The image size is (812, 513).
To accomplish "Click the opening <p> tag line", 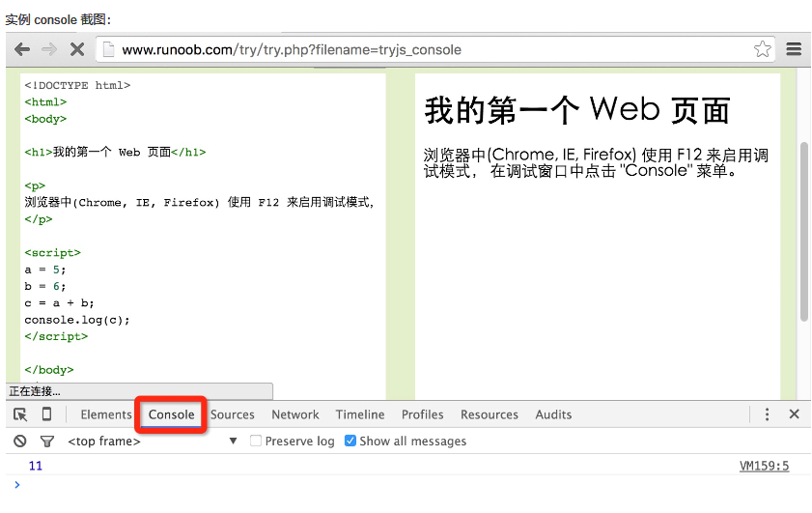I will point(35,185).
